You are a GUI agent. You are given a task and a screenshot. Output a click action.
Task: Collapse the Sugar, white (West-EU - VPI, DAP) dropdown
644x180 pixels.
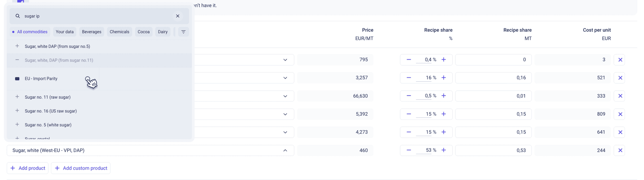coord(285,150)
